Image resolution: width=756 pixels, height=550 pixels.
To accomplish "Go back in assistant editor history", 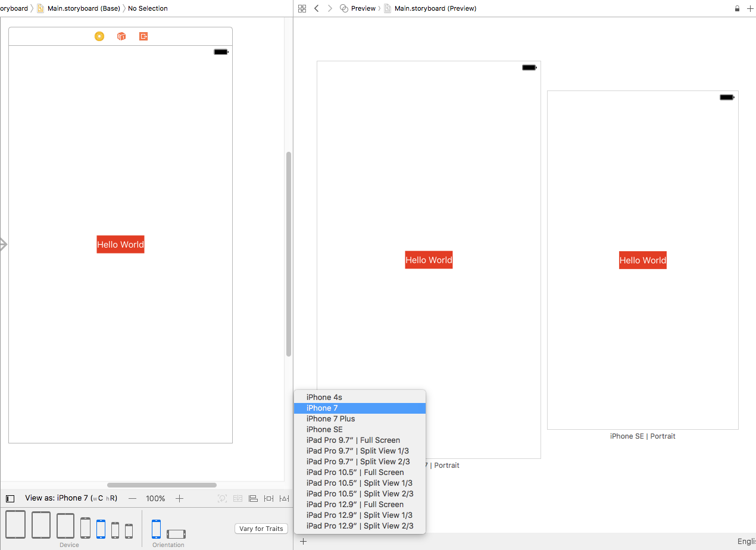I will [x=316, y=8].
